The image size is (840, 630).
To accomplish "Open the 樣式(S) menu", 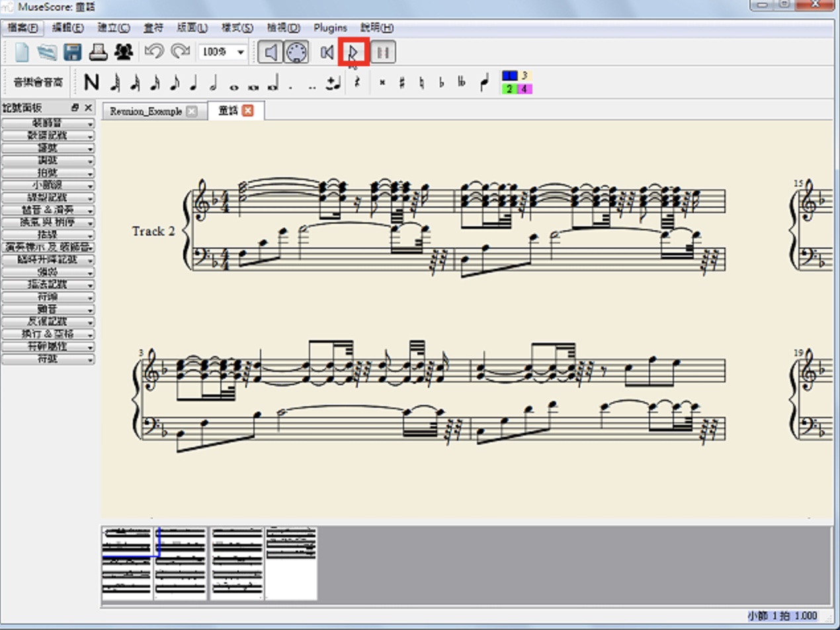I will [237, 28].
